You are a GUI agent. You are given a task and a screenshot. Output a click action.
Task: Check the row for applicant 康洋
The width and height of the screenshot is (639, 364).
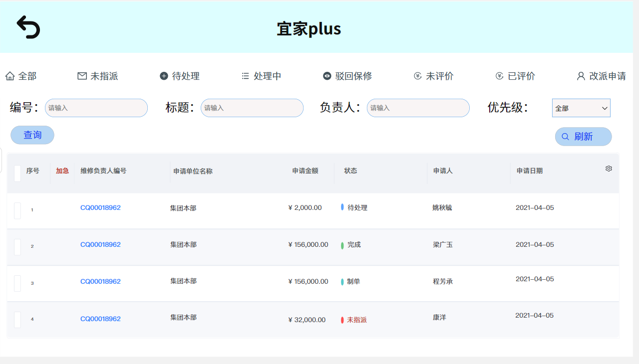tap(17, 320)
